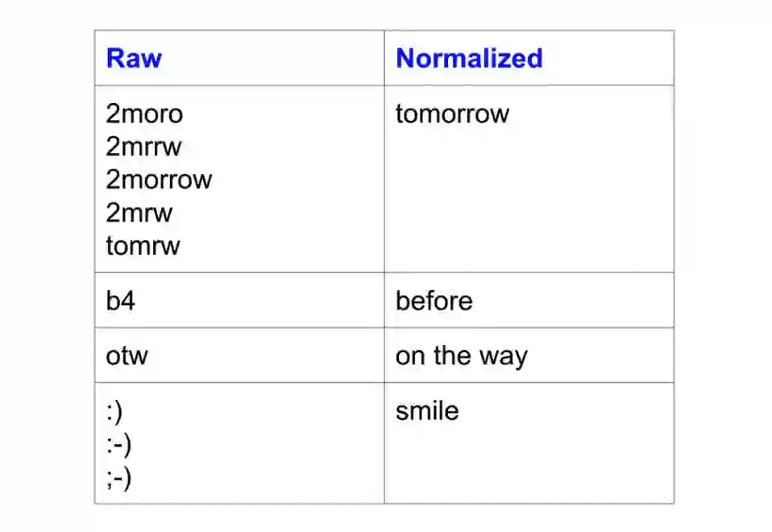Select the '2mrrw' raw entry
The image size is (772, 532).
(x=143, y=147)
